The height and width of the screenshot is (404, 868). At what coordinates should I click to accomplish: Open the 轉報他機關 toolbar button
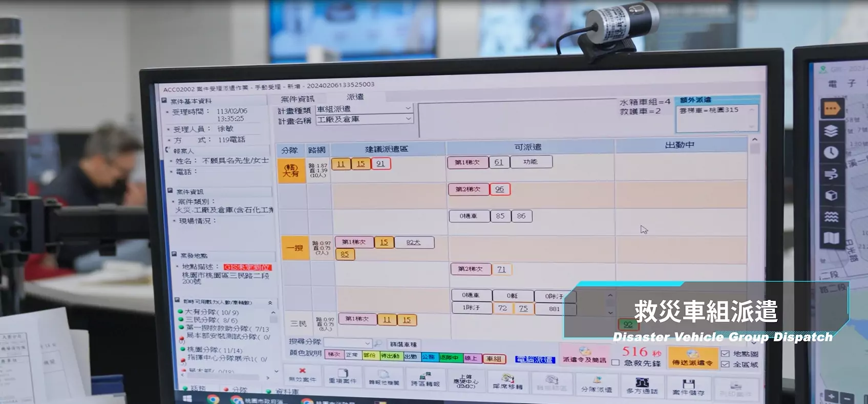[x=384, y=378]
